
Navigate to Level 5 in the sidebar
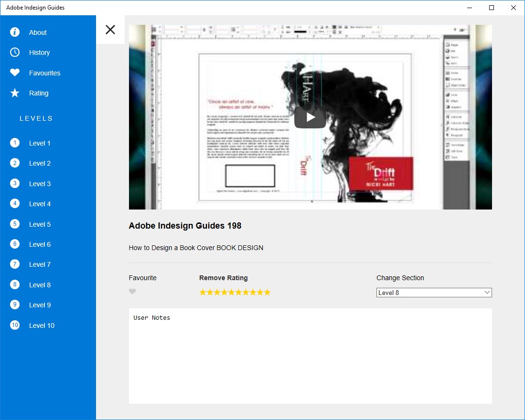point(15,224)
